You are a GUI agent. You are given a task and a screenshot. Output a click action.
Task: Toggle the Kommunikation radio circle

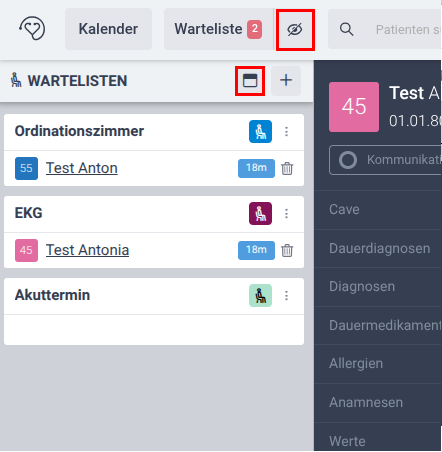pos(348,160)
